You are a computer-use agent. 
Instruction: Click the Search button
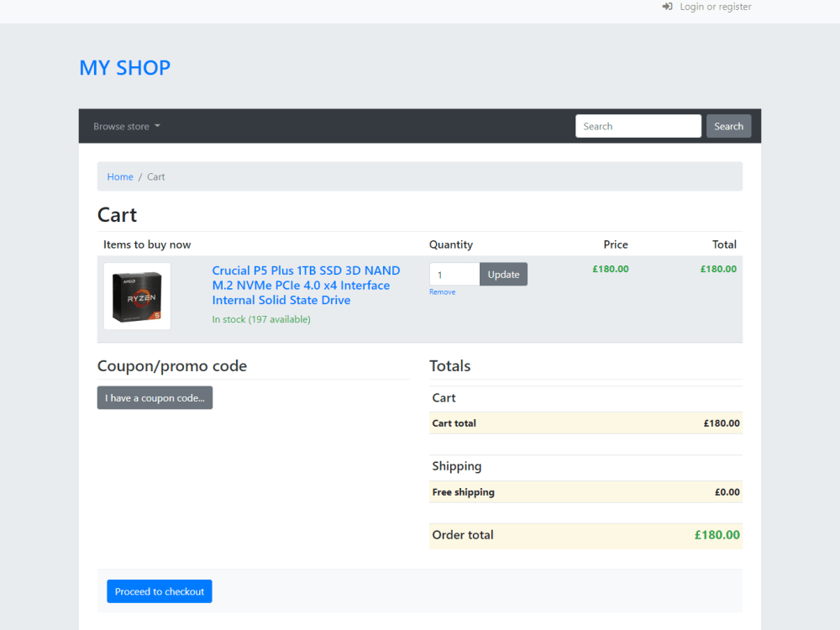click(x=728, y=126)
